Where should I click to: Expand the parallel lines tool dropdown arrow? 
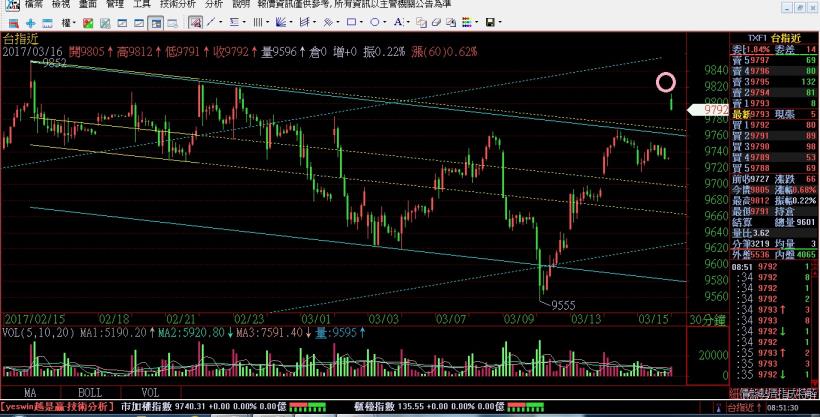click(268, 22)
